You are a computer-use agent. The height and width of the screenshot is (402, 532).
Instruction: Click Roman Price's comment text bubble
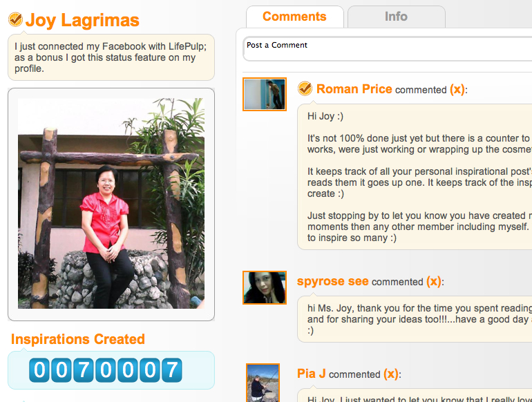[x=415, y=177]
